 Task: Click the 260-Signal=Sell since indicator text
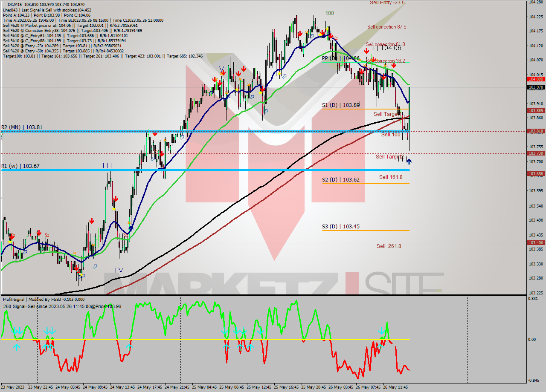coord(62,306)
